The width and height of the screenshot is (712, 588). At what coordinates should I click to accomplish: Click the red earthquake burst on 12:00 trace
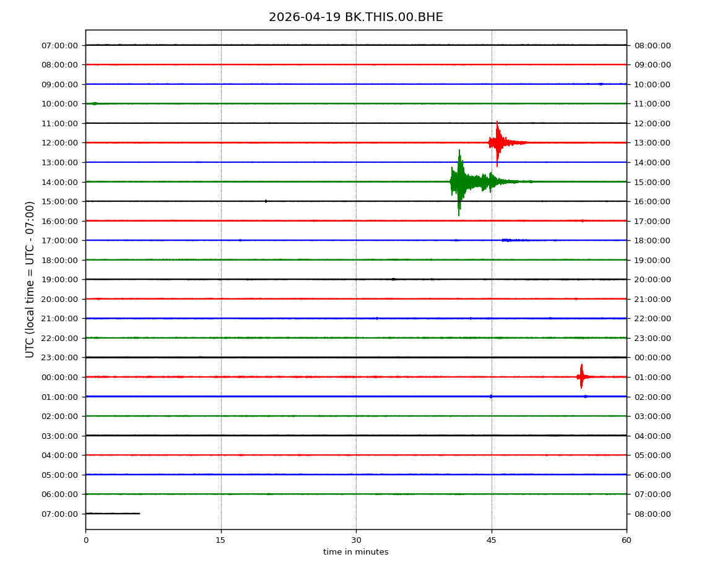pyautogui.click(x=498, y=143)
